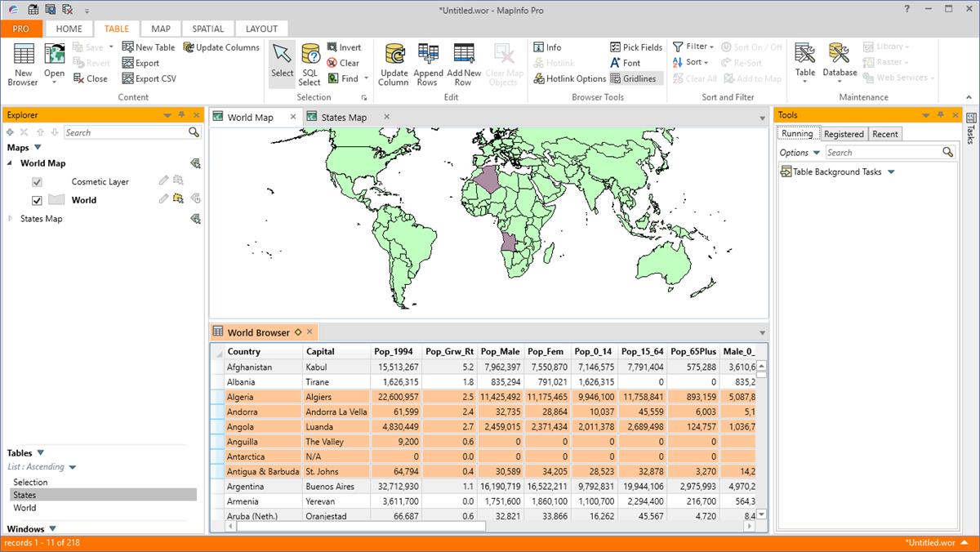
Task: Open Hotlink Options in Browser Tools
Action: [570, 78]
